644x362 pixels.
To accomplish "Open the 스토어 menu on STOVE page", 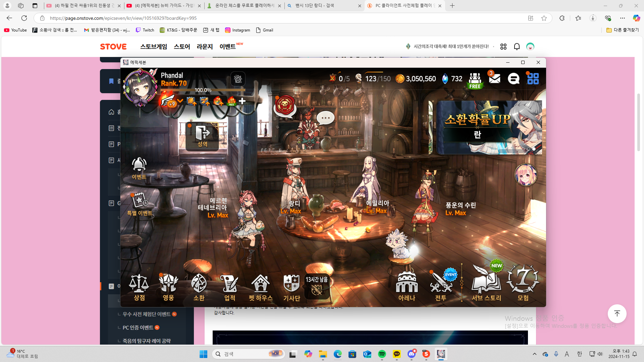I will click(182, 47).
